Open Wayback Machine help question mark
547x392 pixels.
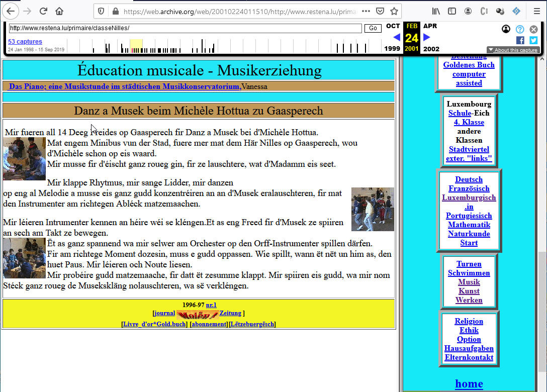520,29
